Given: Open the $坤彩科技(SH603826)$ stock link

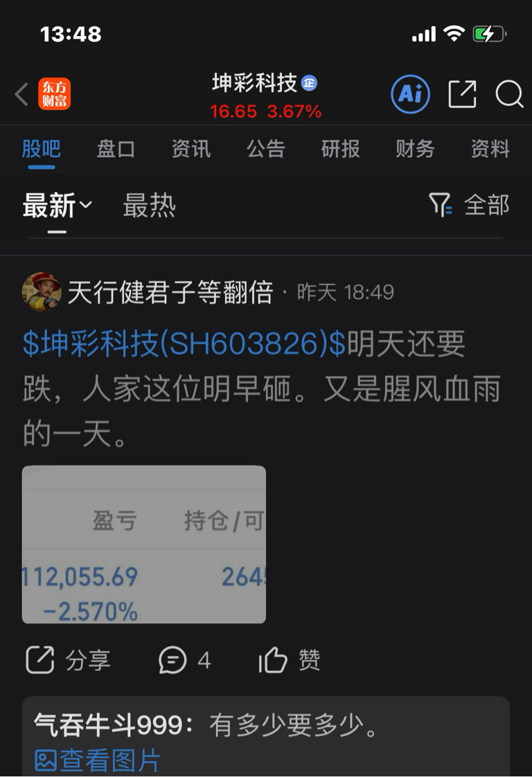Looking at the screenshot, I should (x=184, y=343).
